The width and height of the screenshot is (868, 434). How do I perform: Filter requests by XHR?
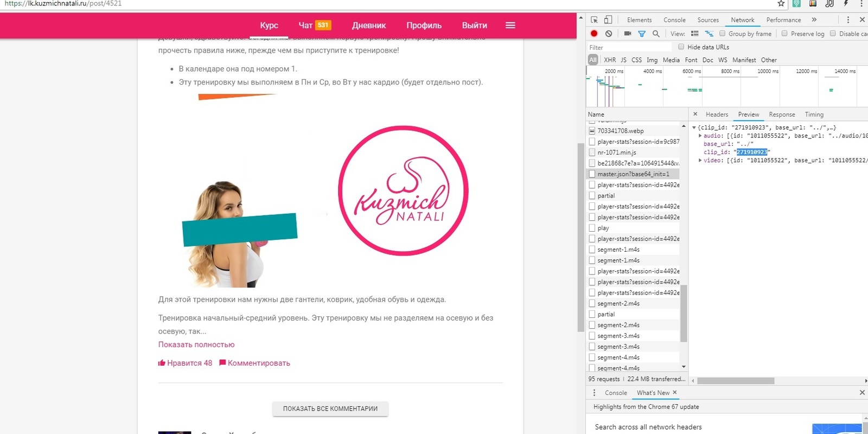(x=610, y=60)
